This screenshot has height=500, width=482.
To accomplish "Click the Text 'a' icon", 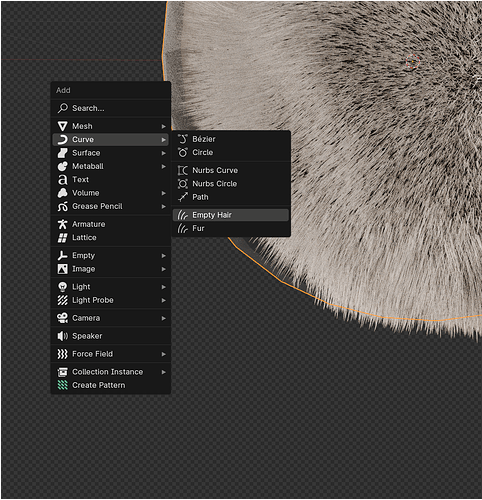I will (63, 180).
